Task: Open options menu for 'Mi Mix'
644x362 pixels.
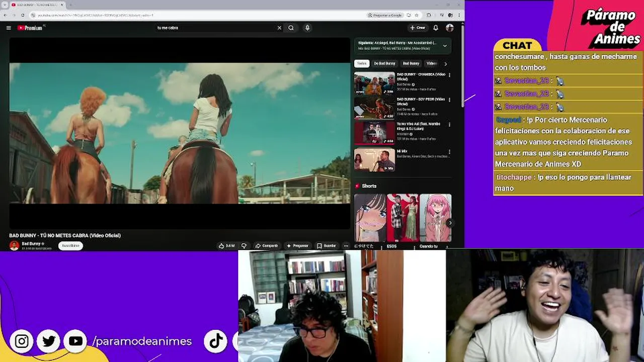Action: [x=449, y=152]
